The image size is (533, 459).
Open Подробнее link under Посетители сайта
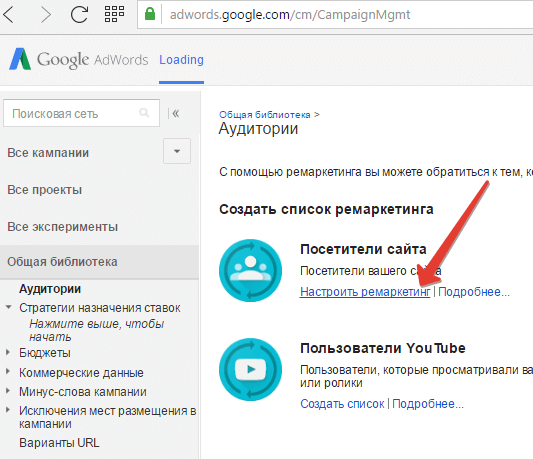tap(474, 292)
